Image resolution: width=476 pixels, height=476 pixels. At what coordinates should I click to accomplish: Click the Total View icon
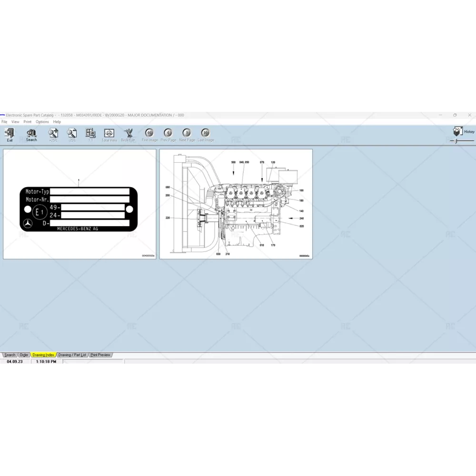click(109, 133)
